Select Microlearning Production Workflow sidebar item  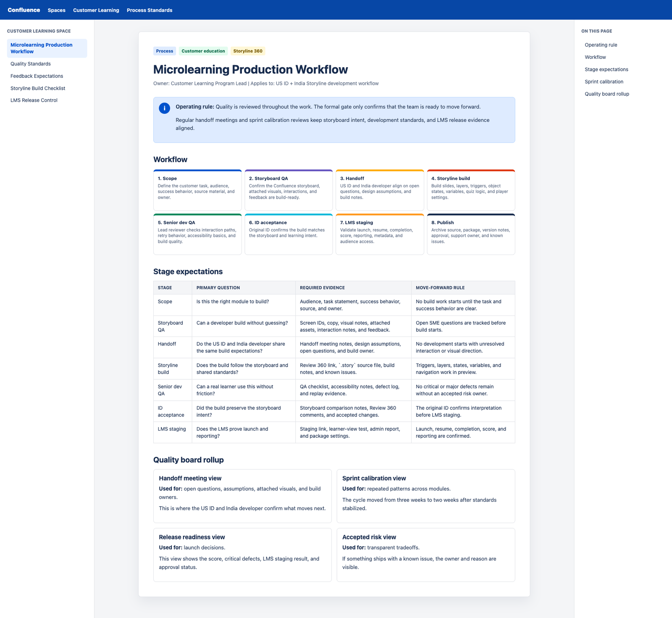[x=47, y=48]
